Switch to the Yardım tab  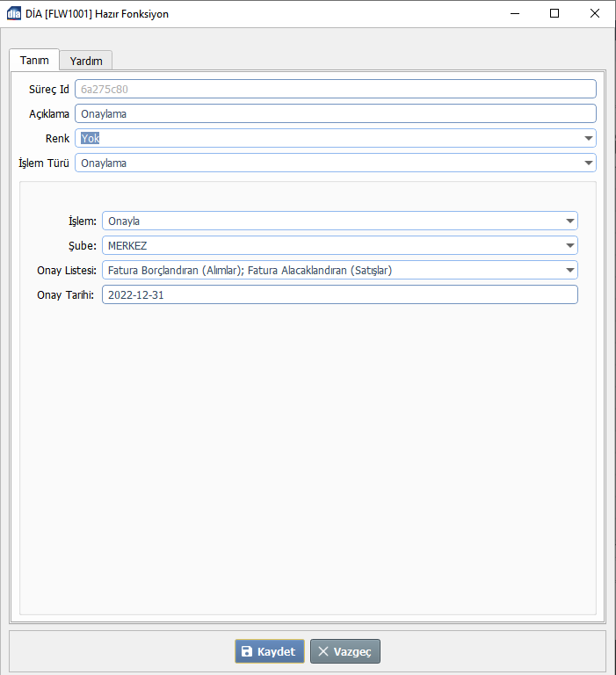coord(86,61)
